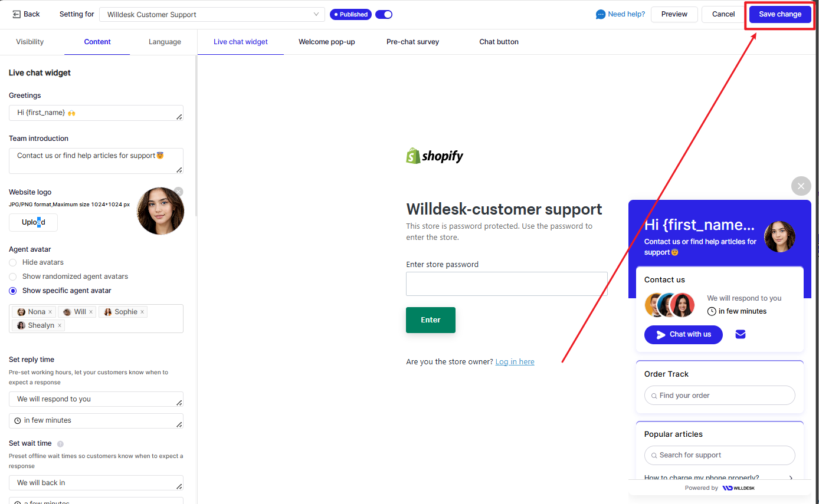Click the 'Order Track' heading
The width and height of the screenshot is (819, 504).
[x=666, y=374]
